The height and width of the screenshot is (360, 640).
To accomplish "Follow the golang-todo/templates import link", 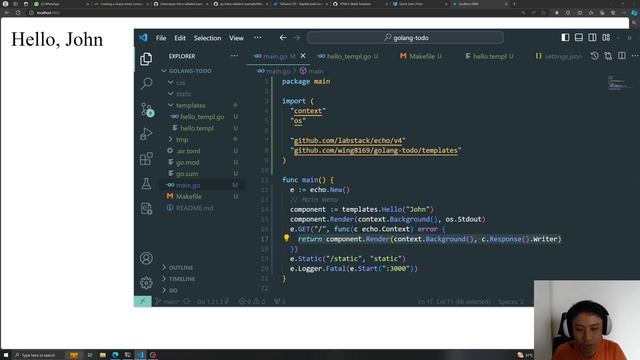I will (376, 150).
